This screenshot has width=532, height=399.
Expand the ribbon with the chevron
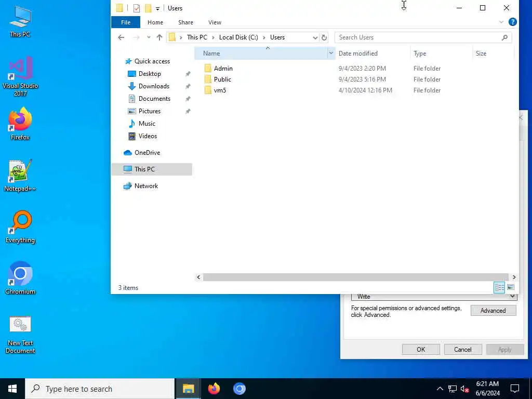pyautogui.click(x=501, y=22)
